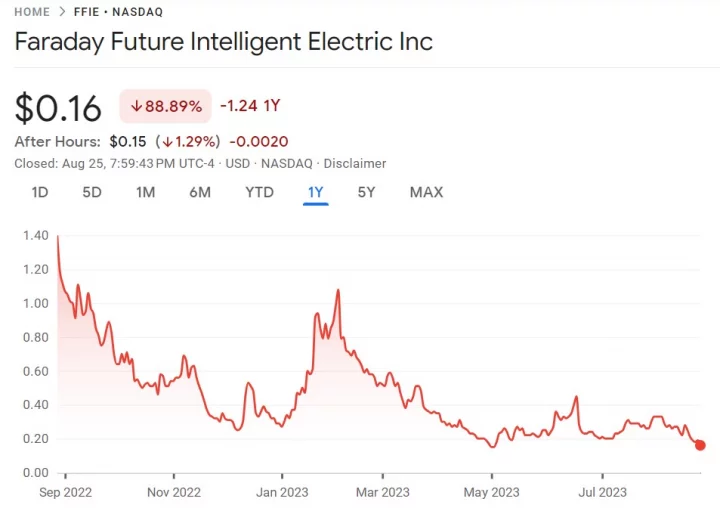720x508 pixels.
Task: Click the Sep 2022 axis label
Action: point(64,491)
